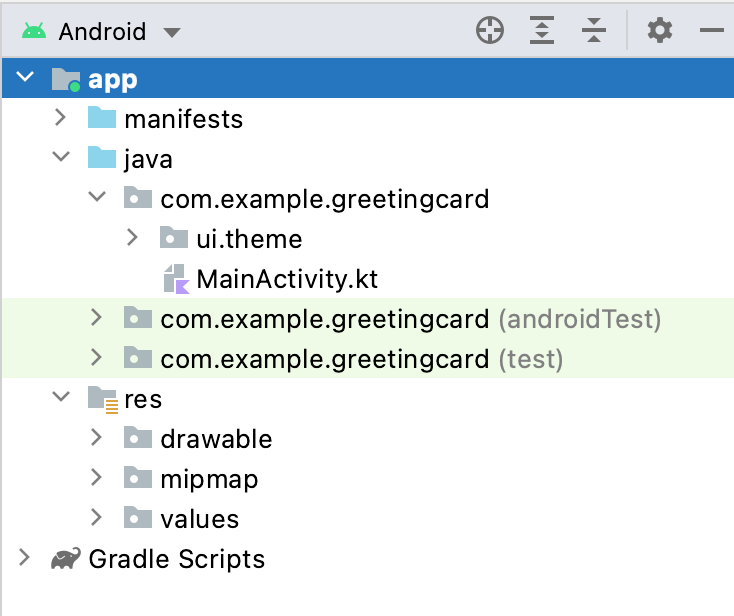Expand the manifests folder

(x=60, y=119)
